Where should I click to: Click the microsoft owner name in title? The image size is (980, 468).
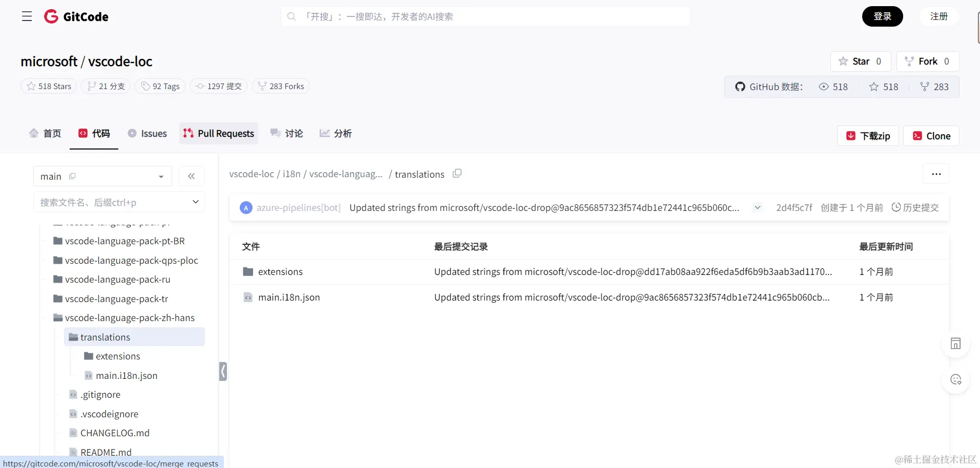[x=49, y=61]
